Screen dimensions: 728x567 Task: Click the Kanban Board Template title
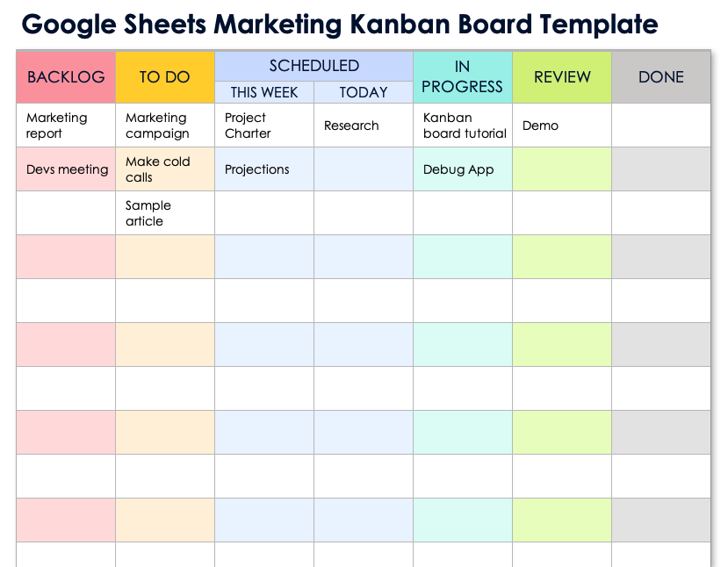pyautogui.click(x=340, y=24)
